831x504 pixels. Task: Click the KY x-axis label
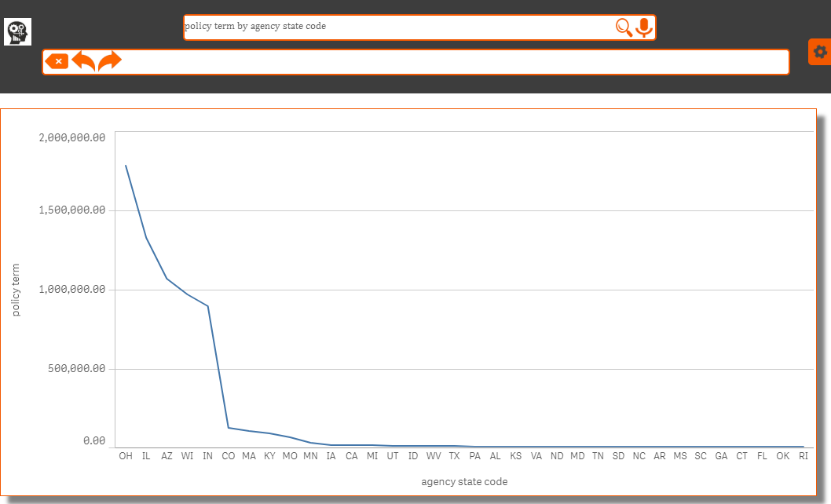click(x=269, y=456)
